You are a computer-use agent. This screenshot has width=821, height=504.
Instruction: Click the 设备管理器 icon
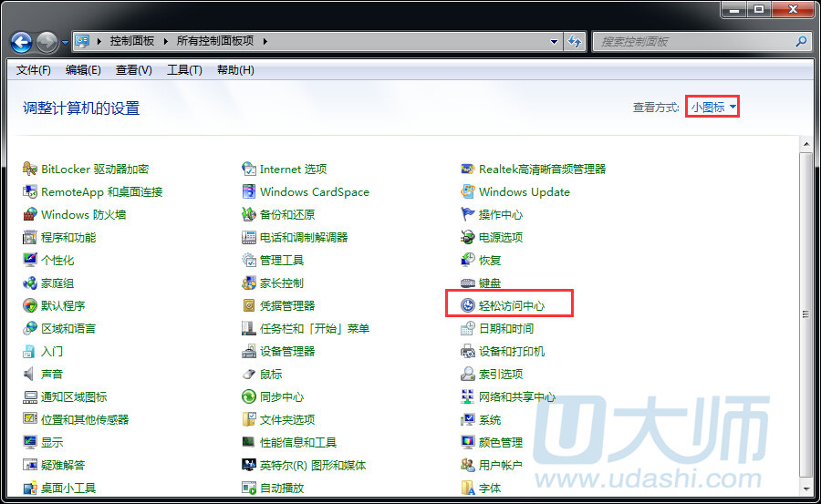coord(249,351)
